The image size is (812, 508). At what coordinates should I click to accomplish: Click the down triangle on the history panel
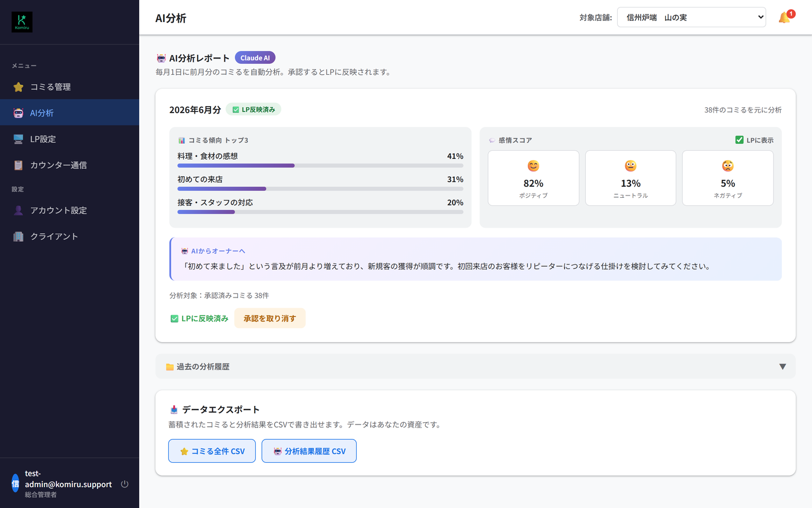(782, 367)
